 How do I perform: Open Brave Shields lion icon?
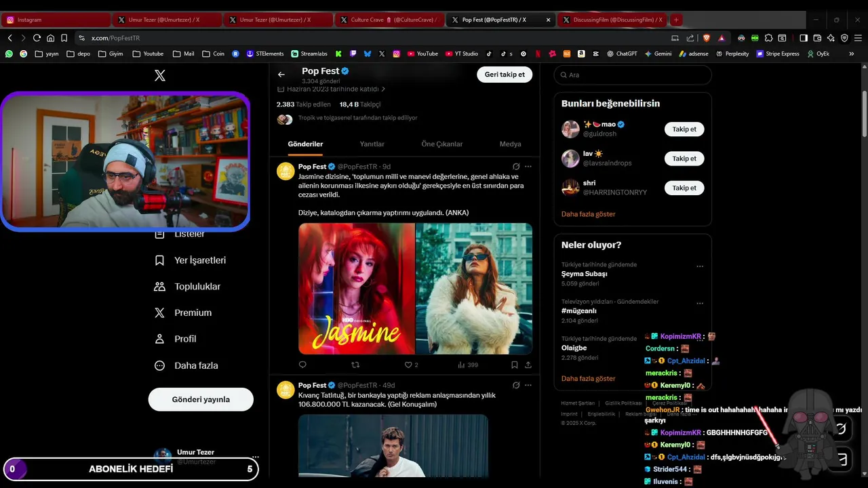(707, 38)
